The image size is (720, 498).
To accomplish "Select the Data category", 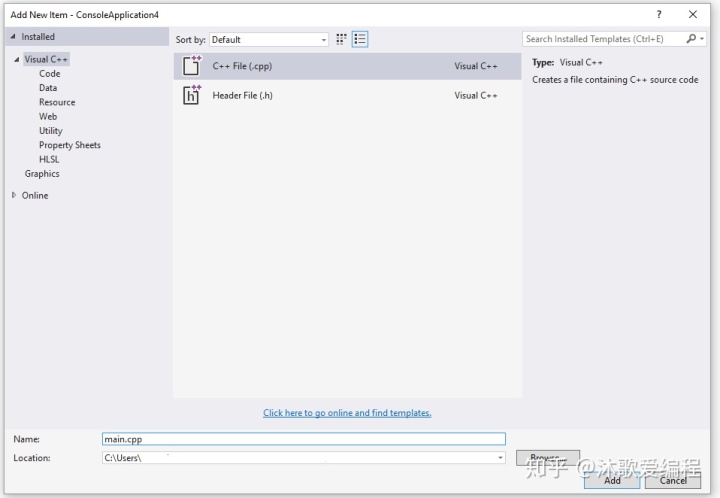I will coord(48,88).
